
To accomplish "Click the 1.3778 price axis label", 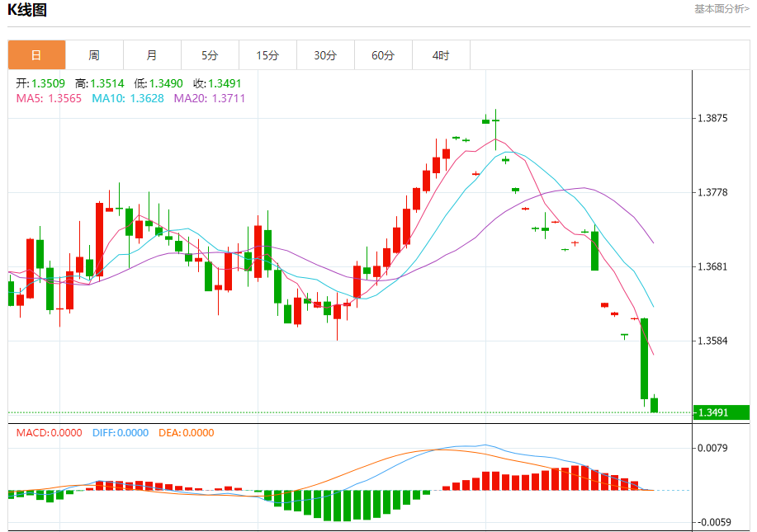I will (x=712, y=192).
